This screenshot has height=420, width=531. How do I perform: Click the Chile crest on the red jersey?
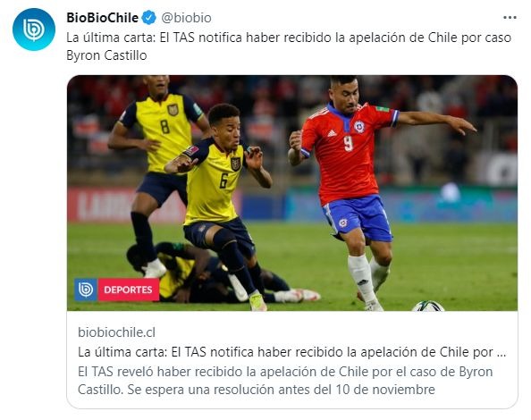point(358,126)
